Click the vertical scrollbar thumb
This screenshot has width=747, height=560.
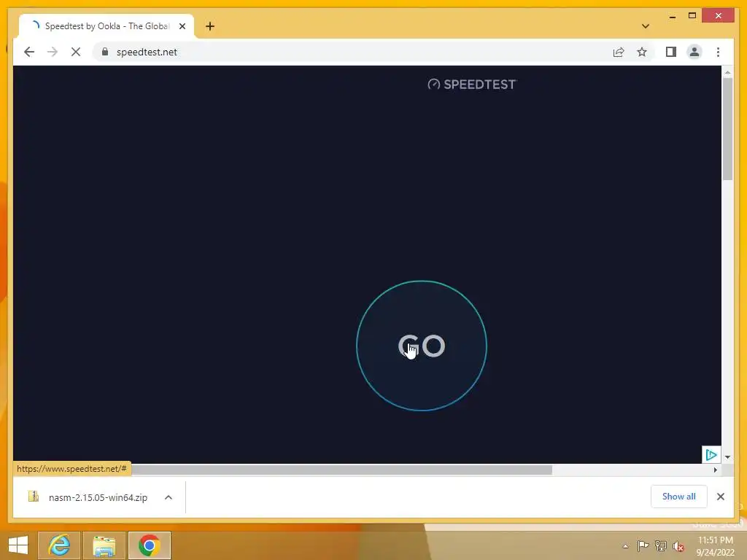[727, 128]
